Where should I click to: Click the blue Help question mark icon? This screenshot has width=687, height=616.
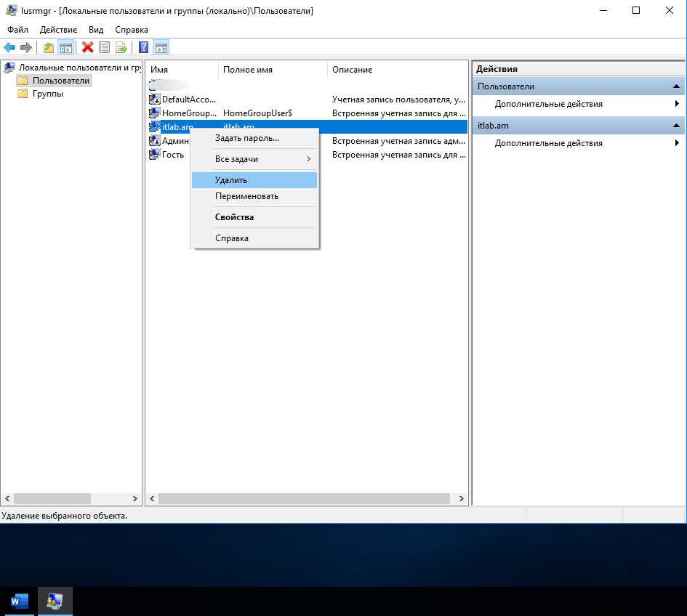click(x=144, y=48)
